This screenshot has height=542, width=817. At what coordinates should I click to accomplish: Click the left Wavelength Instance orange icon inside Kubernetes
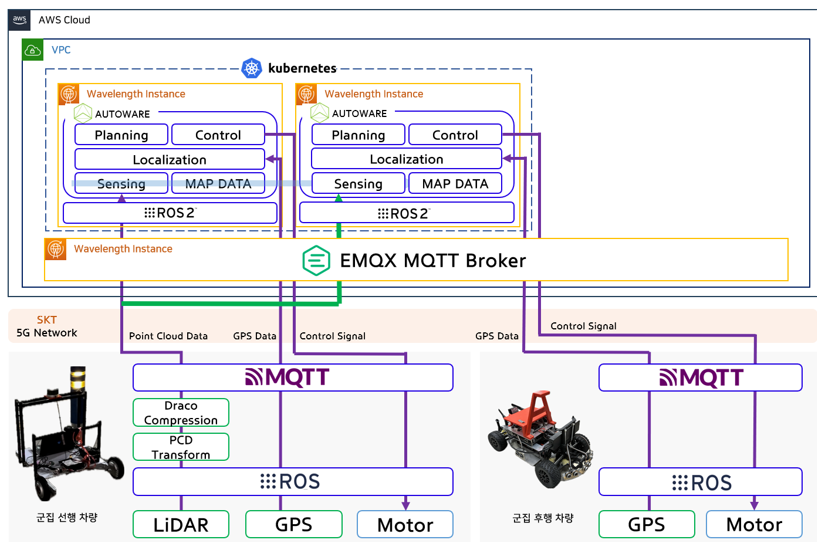pyautogui.click(x=68, y=94)
